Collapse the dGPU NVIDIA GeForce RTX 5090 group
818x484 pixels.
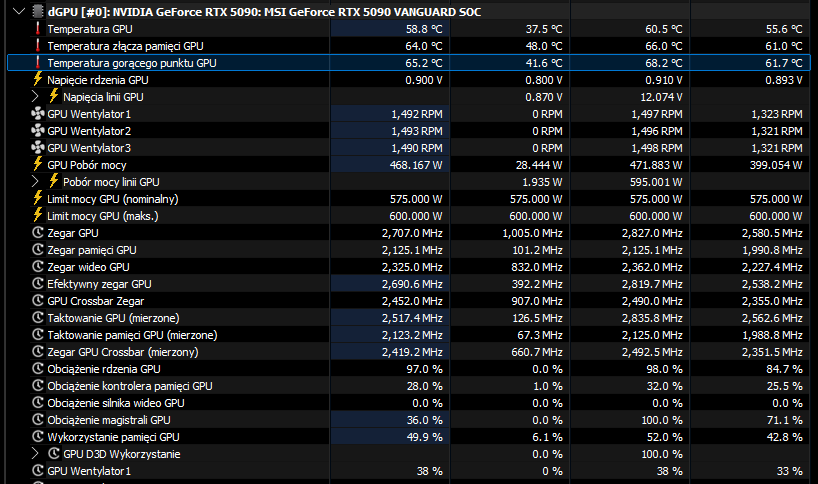[19, 11]
